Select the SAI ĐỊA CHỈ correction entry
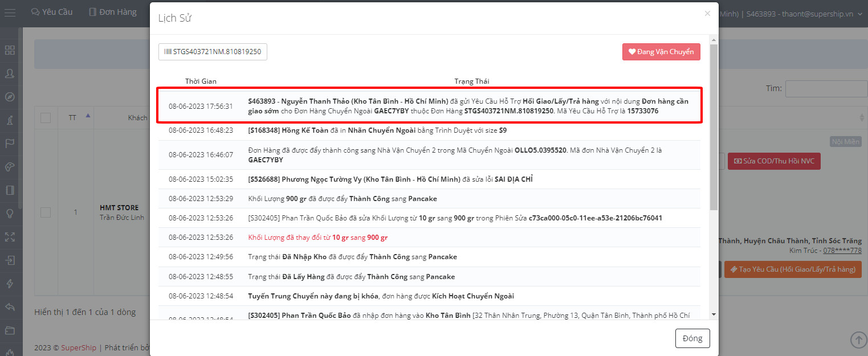Screen dimensions: 868x356 [x=429, y=179]
